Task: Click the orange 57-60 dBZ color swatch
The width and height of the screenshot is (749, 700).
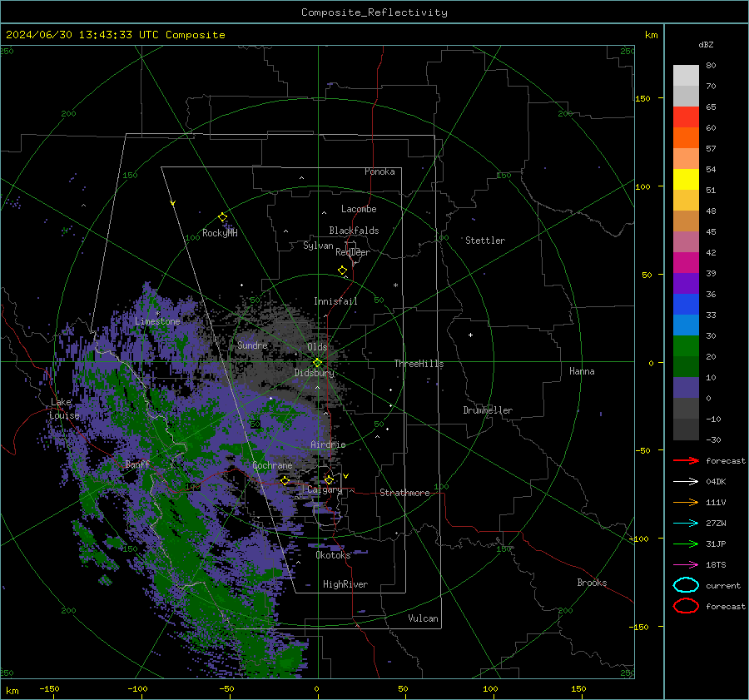Action: 686,138
